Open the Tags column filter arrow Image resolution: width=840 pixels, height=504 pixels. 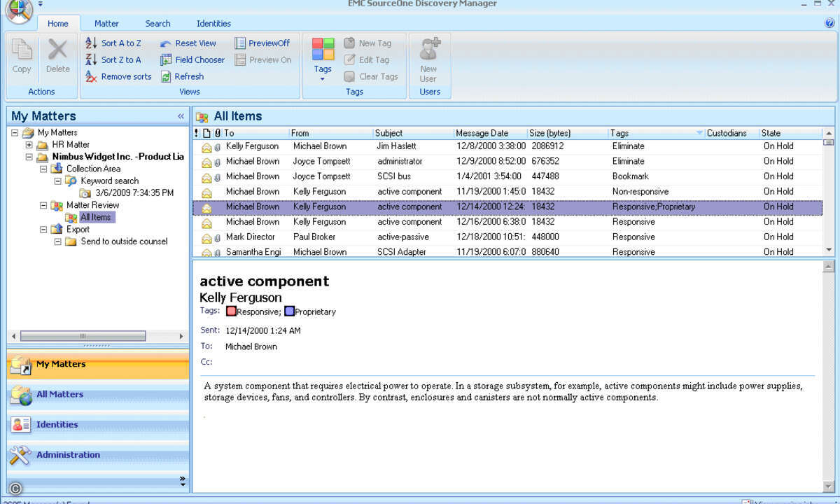pyautogui.click(x=699, y=133)
